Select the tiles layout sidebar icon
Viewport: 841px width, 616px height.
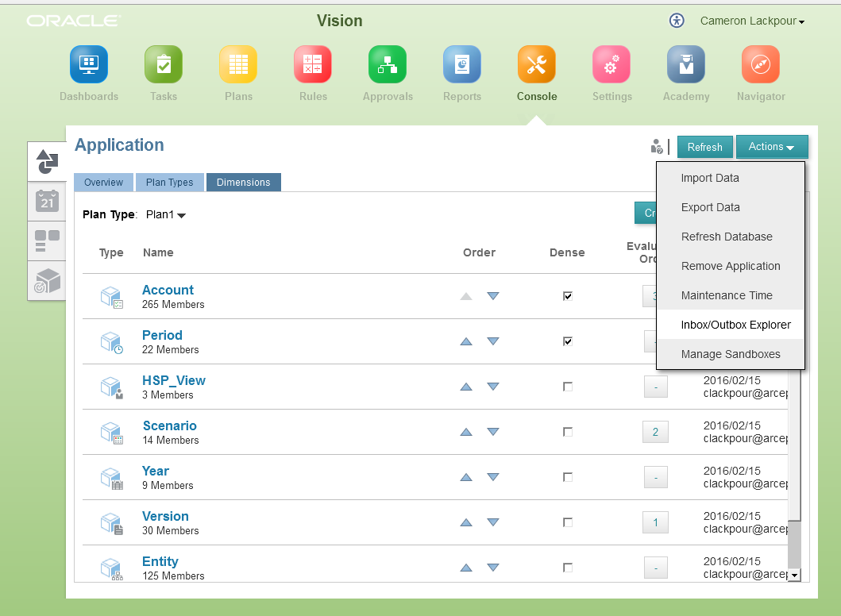click(47, 241)
